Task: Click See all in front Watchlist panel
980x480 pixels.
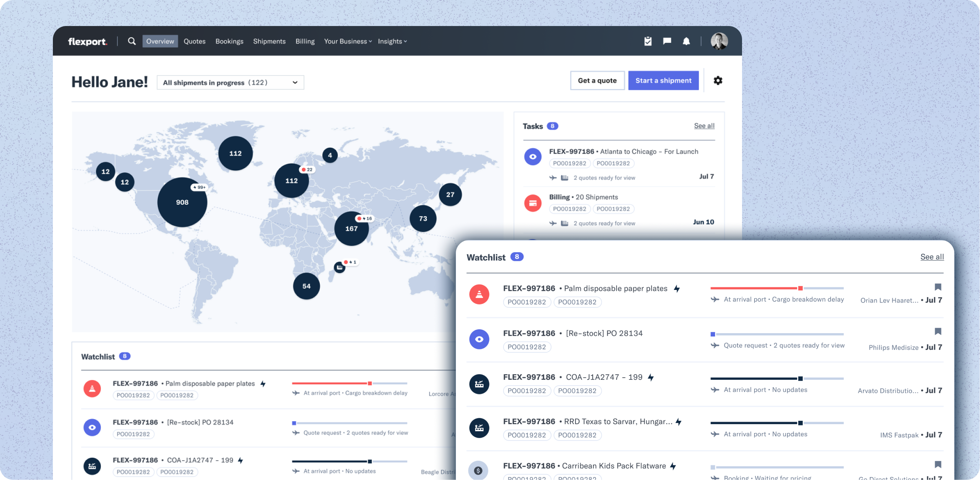Action: click(x=932, y=257)
